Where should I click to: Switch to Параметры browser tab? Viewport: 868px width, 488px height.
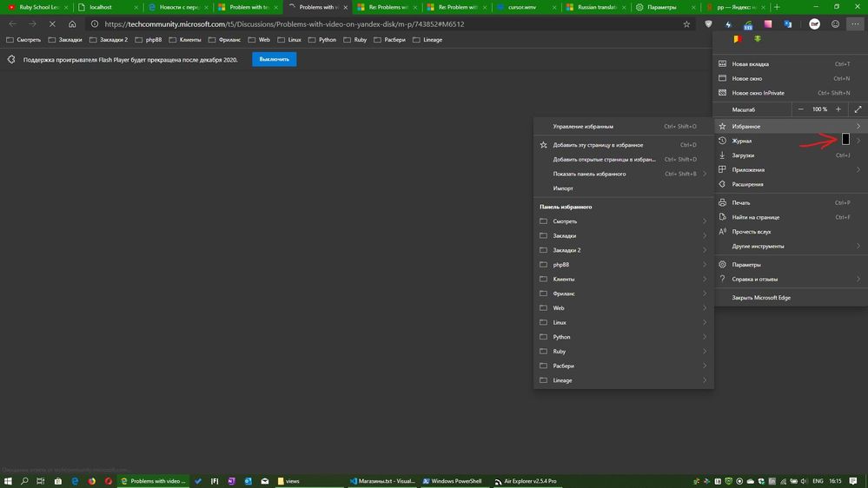click(x=666, y=7)
